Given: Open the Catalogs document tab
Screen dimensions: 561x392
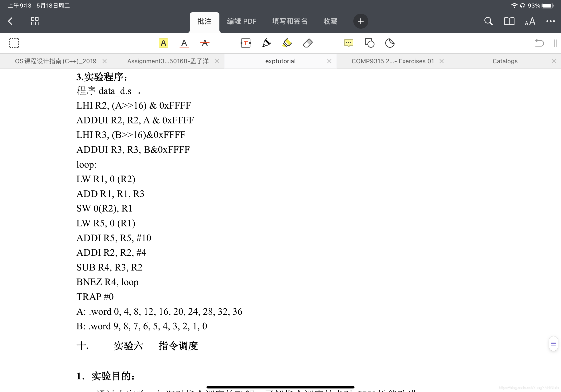Looking at the screenshot, I should (505, 61).
